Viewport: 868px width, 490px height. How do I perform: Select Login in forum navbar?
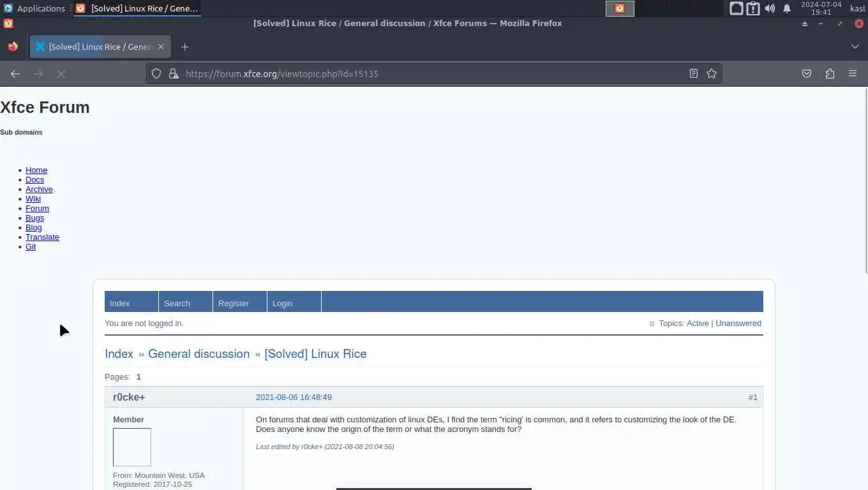pyautogui.click(x=294, y=302)
